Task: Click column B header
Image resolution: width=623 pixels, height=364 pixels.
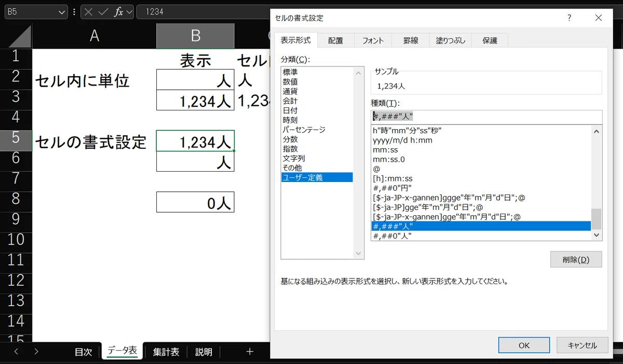Action: point(195,36)
